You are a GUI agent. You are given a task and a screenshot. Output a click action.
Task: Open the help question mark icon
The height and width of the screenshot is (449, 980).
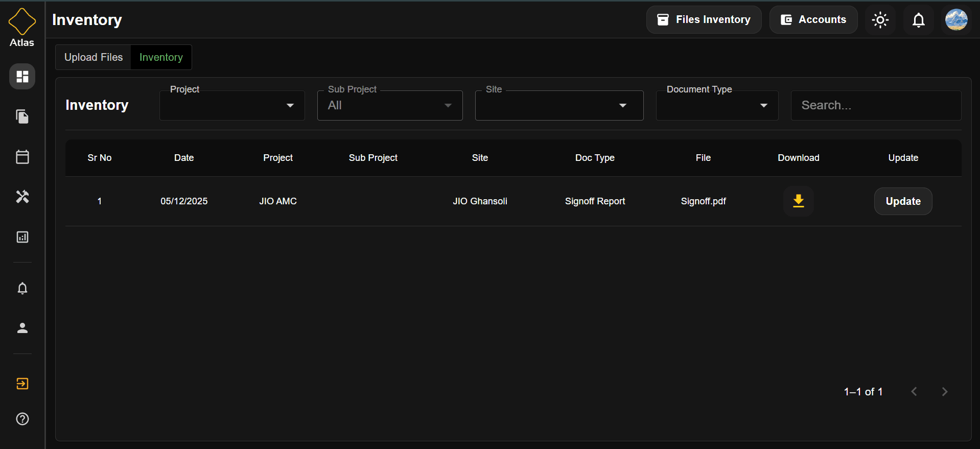coord(22,419)
